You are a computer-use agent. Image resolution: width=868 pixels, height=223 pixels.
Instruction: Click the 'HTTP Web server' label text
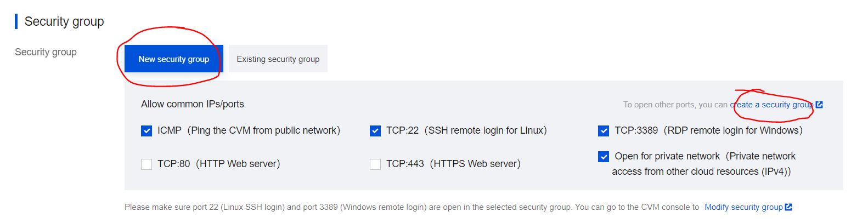pyautogui.click(x=238, y=164)
